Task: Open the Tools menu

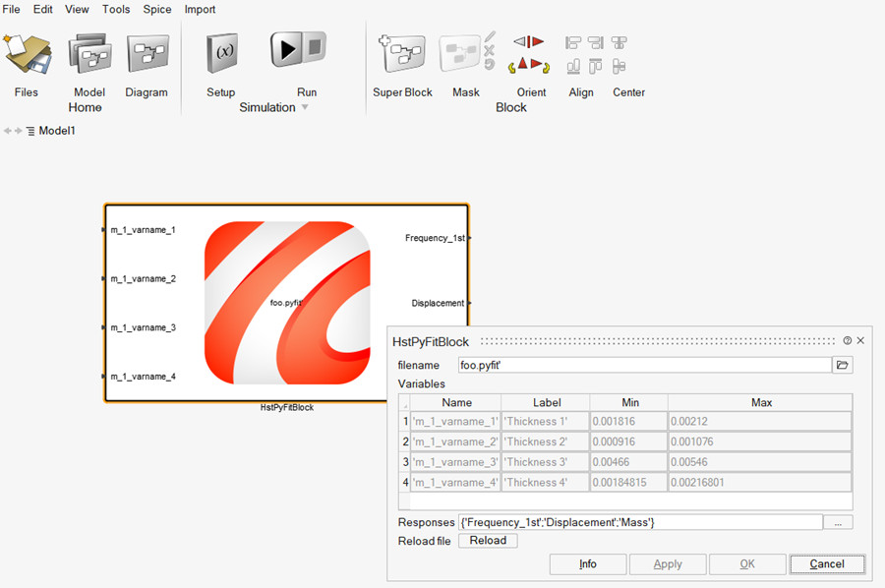Action: coord(116,9)
